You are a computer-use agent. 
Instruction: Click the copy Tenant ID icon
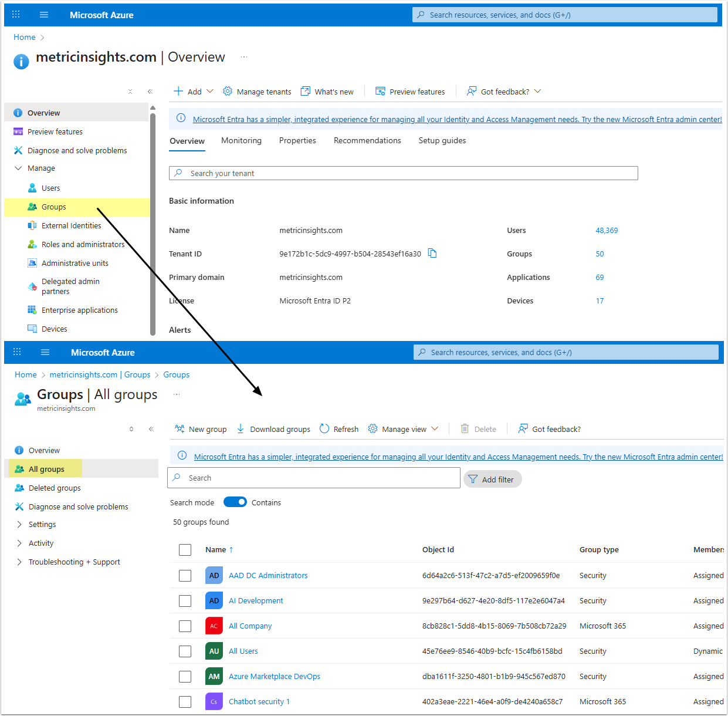[x=432, y=254]
